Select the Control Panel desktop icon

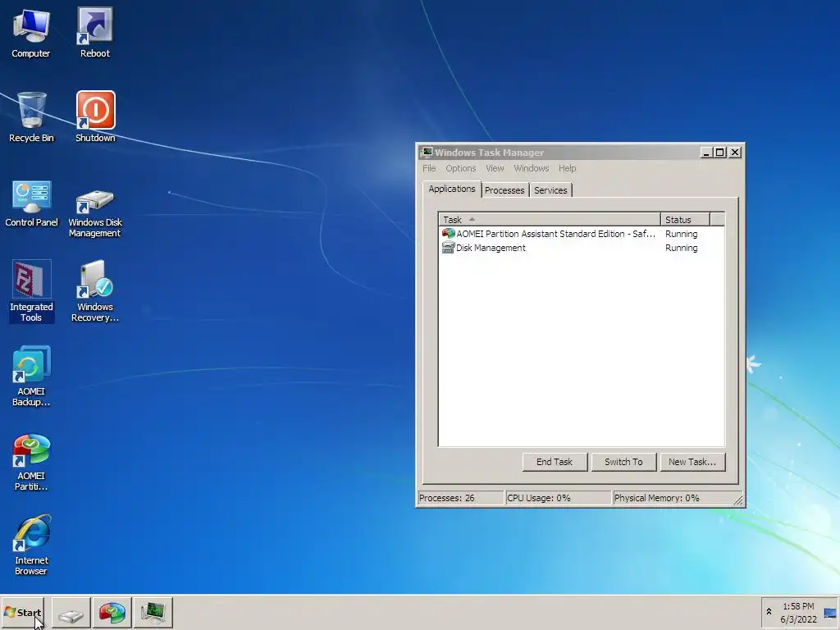tap(31, 203)
